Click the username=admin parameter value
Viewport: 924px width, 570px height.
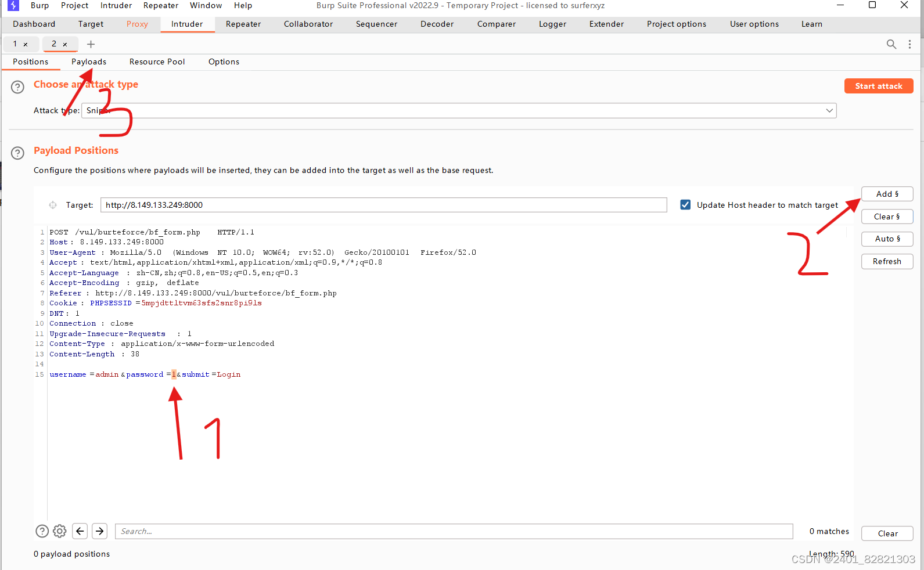pyautogui.click(x=107, y=374)
